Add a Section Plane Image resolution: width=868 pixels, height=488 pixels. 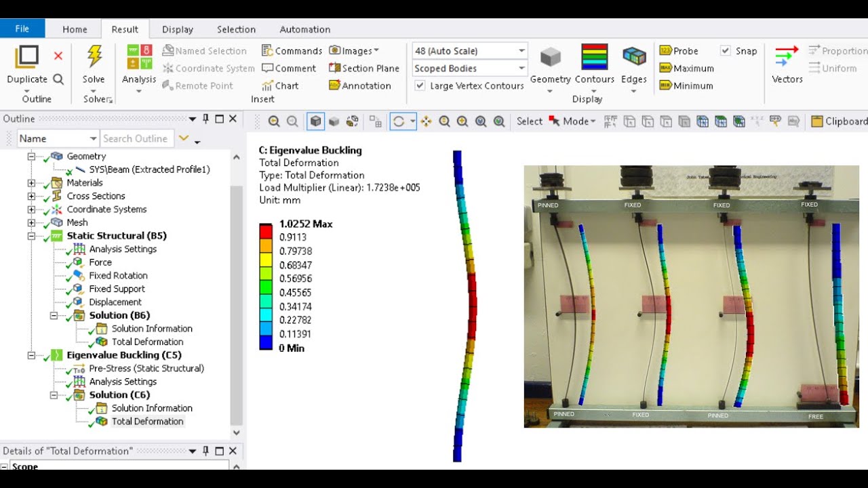point(364,68)
